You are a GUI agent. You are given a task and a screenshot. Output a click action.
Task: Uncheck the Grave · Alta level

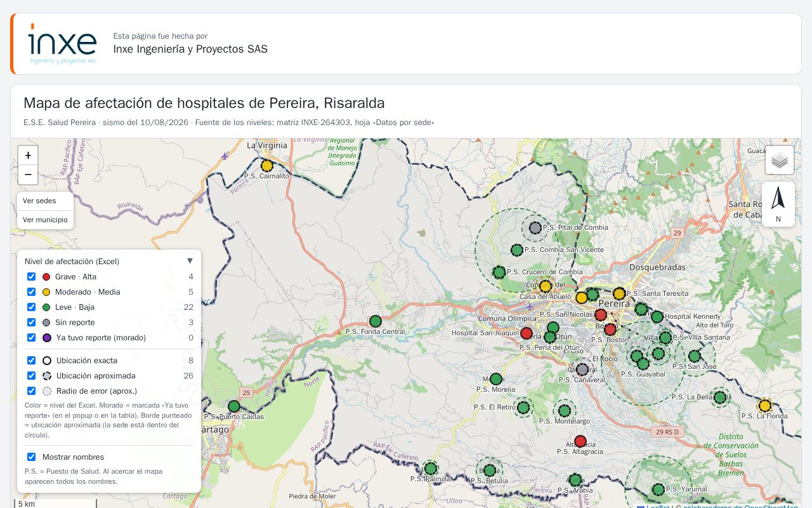pyautogui.click(x=31, y=277)
